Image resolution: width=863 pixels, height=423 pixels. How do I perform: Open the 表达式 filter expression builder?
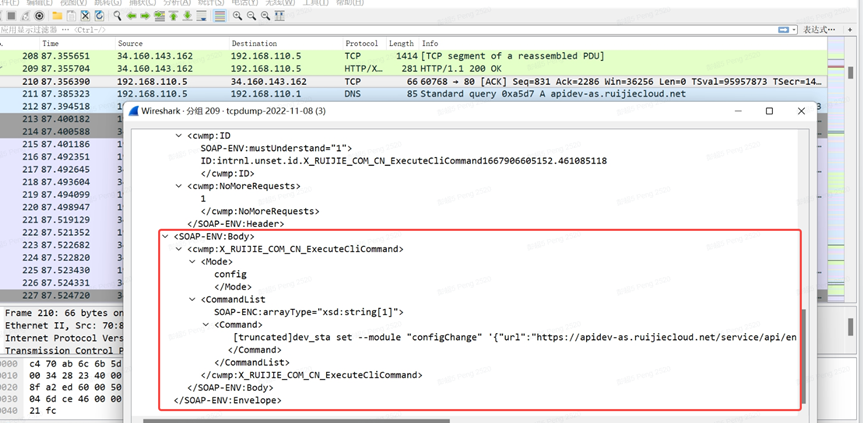coord(820,29)
